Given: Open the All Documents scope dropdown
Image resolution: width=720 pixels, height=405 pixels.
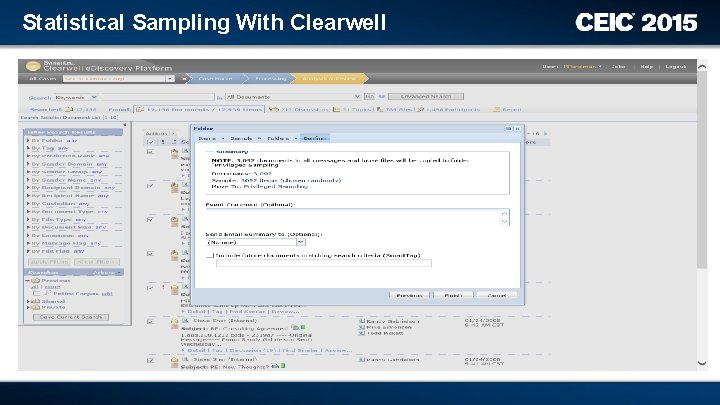Looking at the screenshot, I should pyautogui.click(x=293, y=97).
